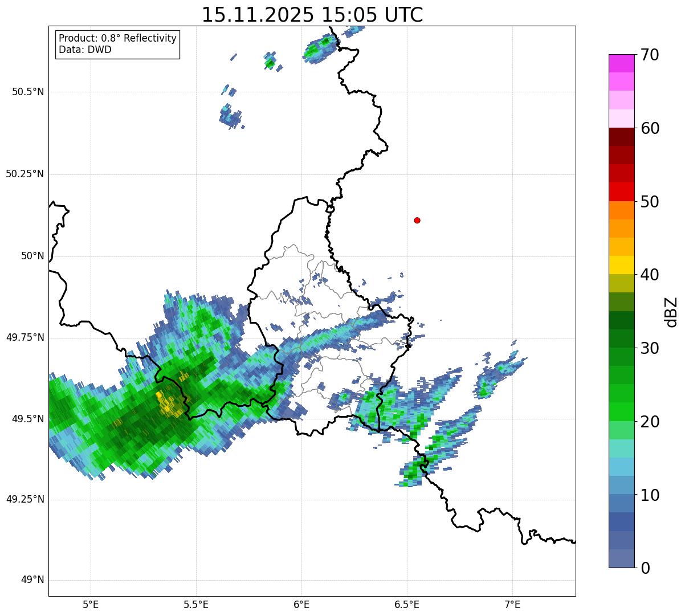Click the 5.5°E longitude label
This screenshot has height=616, width=685.
pyautogui.click(x=197, y=604)
